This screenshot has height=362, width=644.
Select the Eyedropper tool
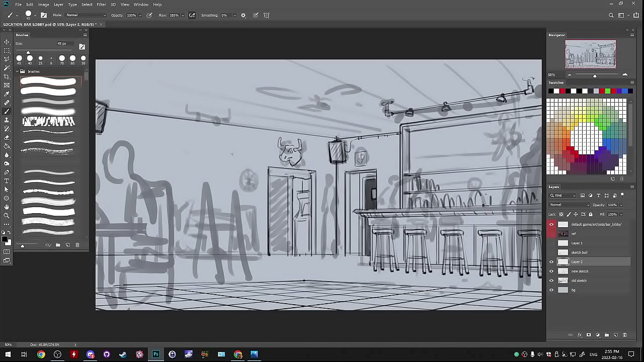coord(7,94)
